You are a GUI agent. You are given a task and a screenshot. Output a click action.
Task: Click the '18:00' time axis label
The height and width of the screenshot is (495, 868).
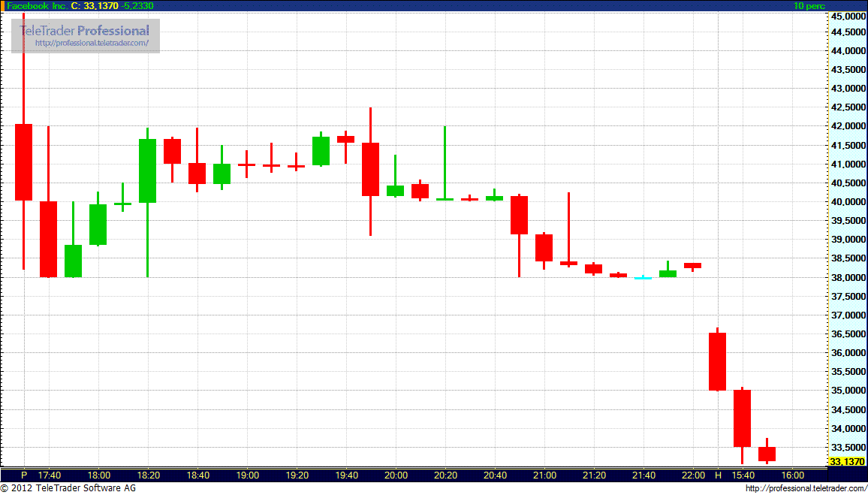98,475
